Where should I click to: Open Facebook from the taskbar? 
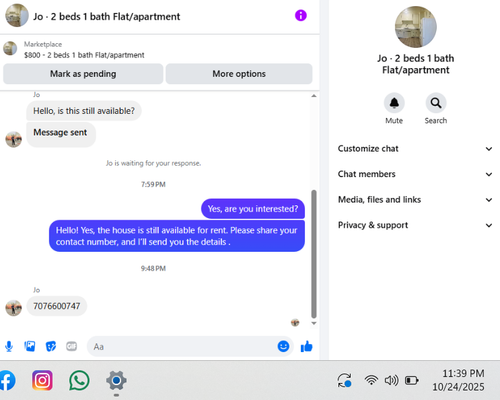pyautogui.click(x=7, y=380)
